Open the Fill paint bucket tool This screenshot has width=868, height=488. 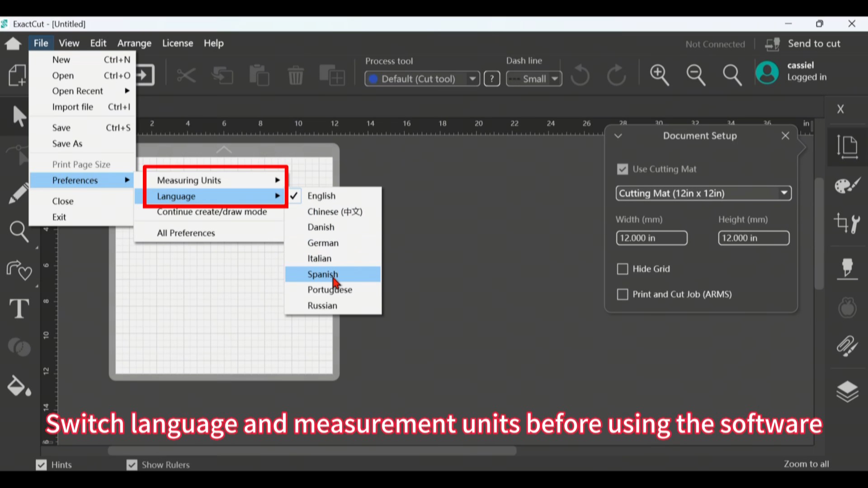click(x=19, y=386)
